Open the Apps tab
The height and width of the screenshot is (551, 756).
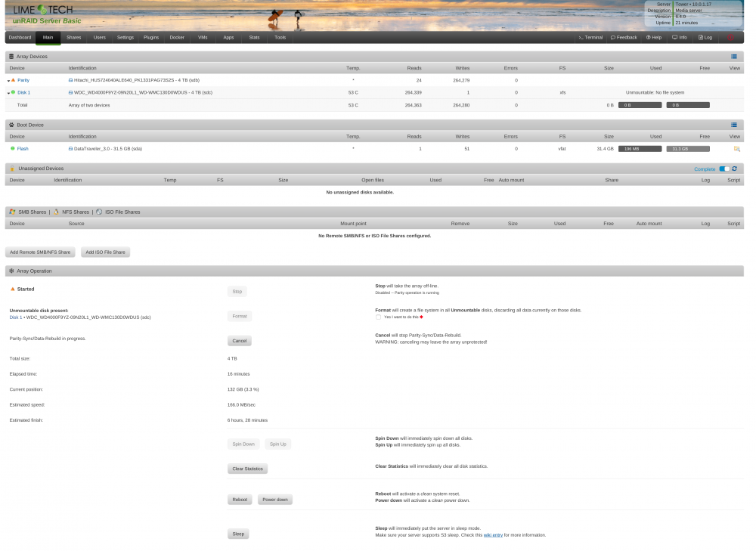click(228, 37)
